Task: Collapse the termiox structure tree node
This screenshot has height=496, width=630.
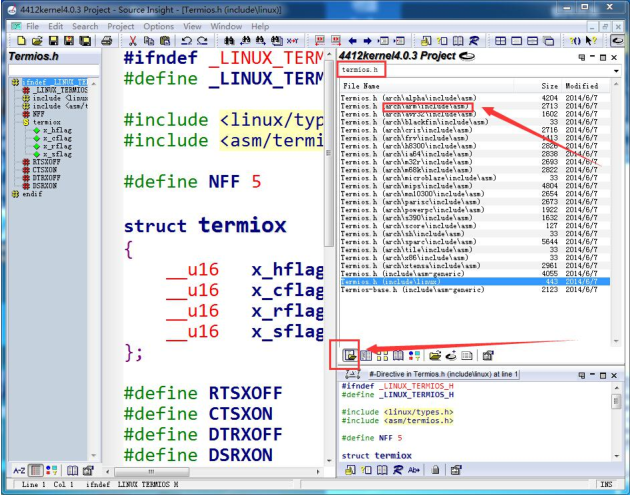Action: tap(26, 122)
